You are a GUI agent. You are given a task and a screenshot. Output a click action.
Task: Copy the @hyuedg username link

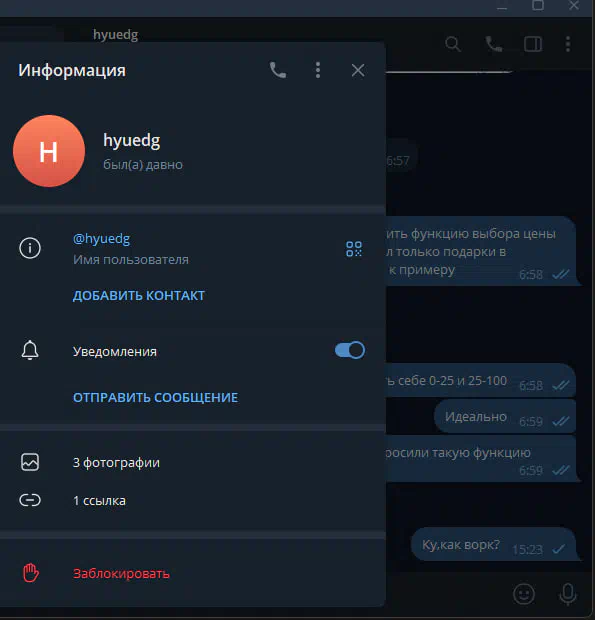tap(101, 239)
